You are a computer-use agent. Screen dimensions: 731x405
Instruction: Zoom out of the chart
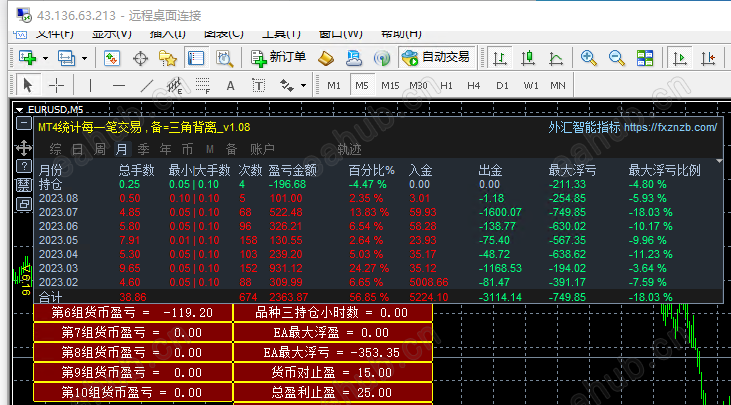[x=616, y=58]
